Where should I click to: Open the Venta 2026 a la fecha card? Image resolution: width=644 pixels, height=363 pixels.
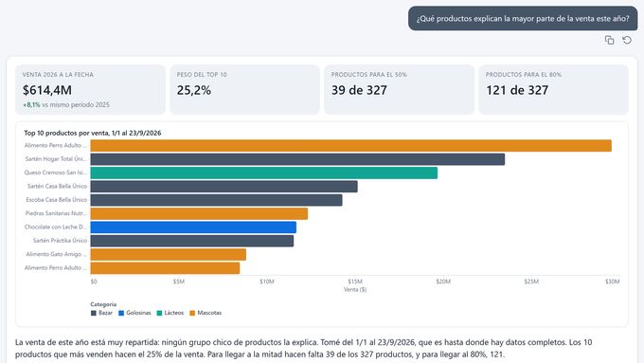coord(90,90)
